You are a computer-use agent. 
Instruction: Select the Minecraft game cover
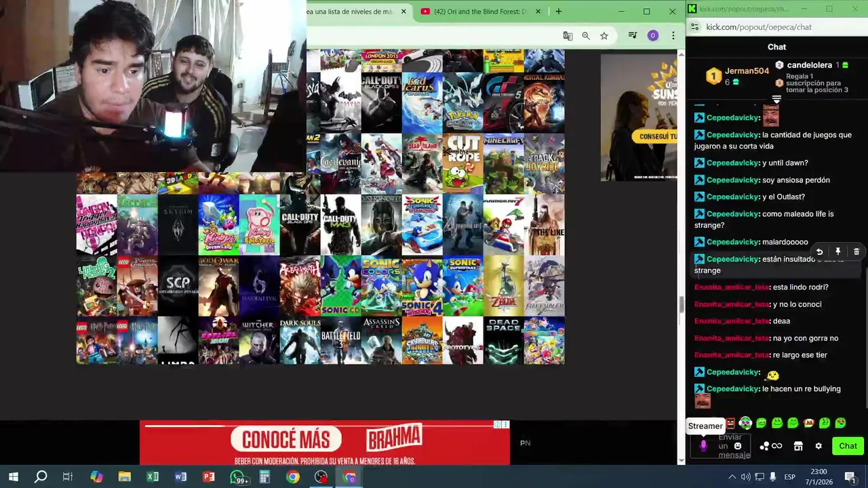503,164
